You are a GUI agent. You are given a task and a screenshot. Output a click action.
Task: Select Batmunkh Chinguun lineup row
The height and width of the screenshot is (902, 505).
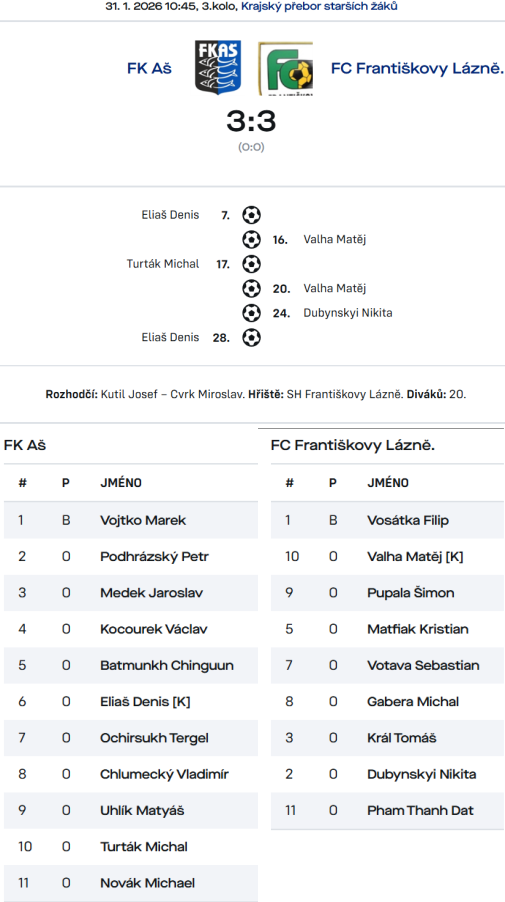[x=131, y=665]
